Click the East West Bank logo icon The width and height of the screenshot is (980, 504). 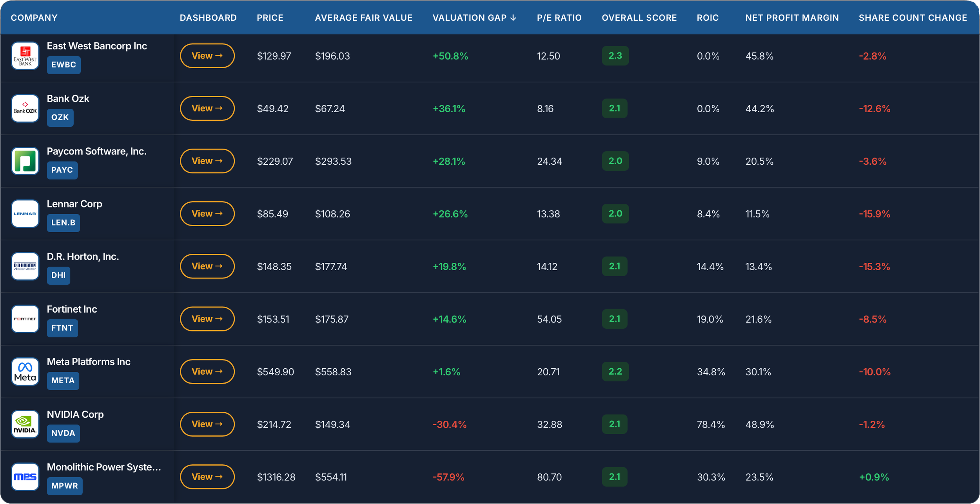25,56
